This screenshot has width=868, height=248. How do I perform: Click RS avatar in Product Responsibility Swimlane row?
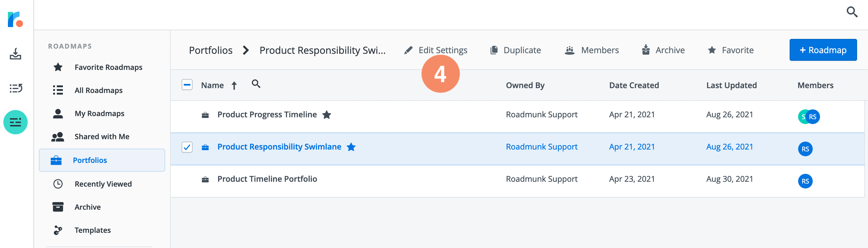click(x=805, y=149)
